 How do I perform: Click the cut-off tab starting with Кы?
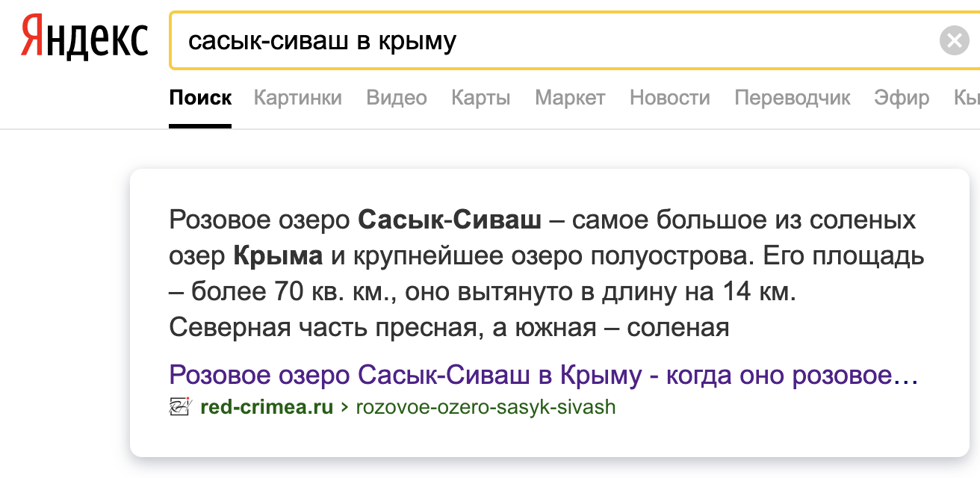tap(966, 98)
